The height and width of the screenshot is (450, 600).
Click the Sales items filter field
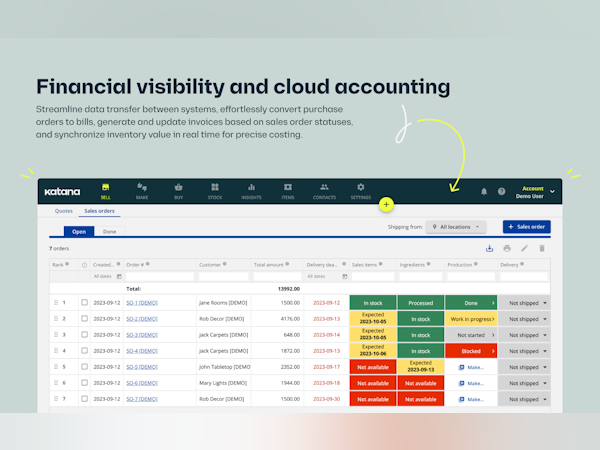(x=373, y=276)
